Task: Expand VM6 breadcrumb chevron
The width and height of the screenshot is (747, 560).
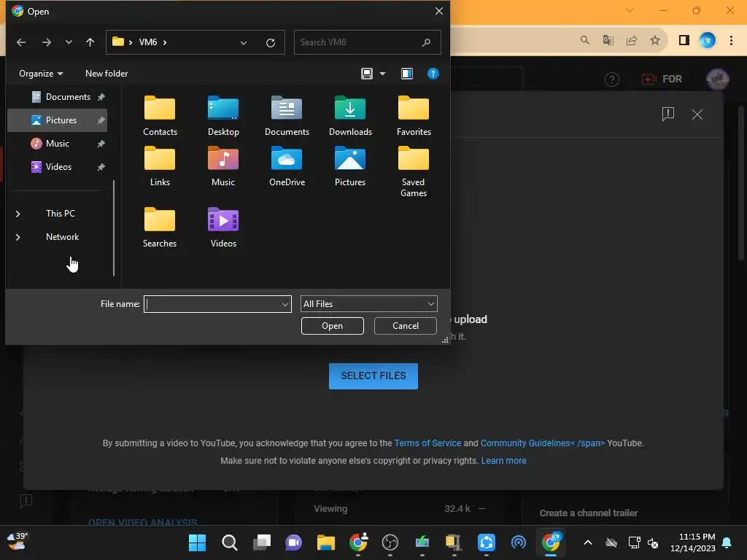Action: pos(165,42)
